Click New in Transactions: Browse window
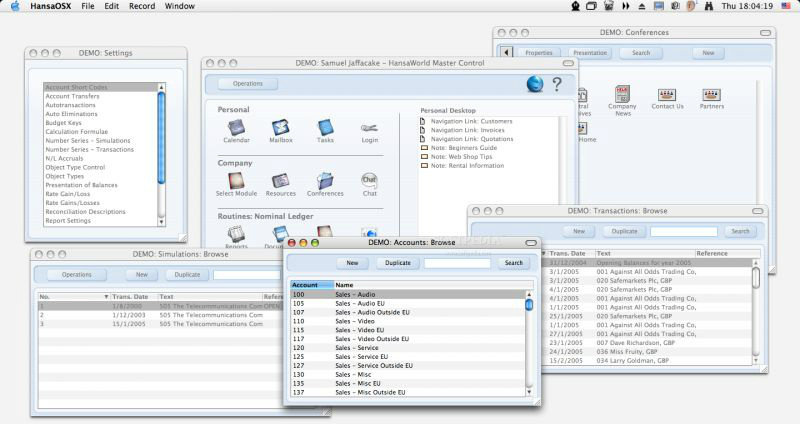800x424 pixels. click(x=579, y=231)
